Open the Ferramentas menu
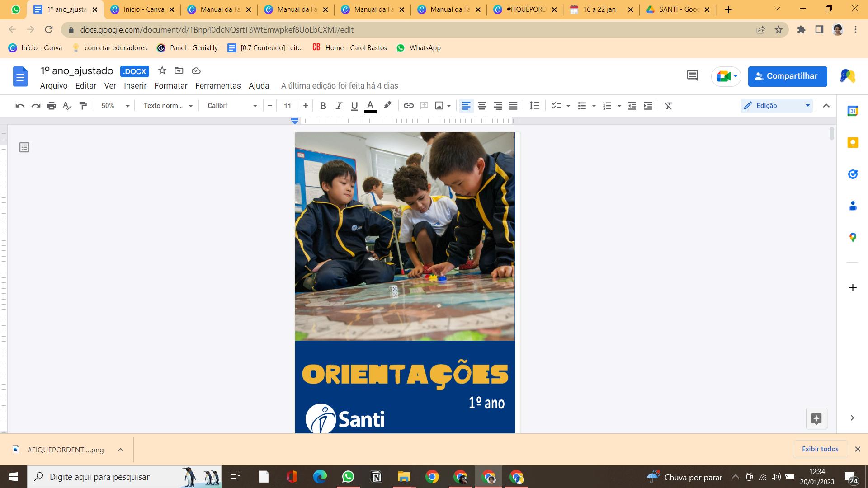Image resolution: width=868 pixels, height=488 pixels. [x=217, y=86]
